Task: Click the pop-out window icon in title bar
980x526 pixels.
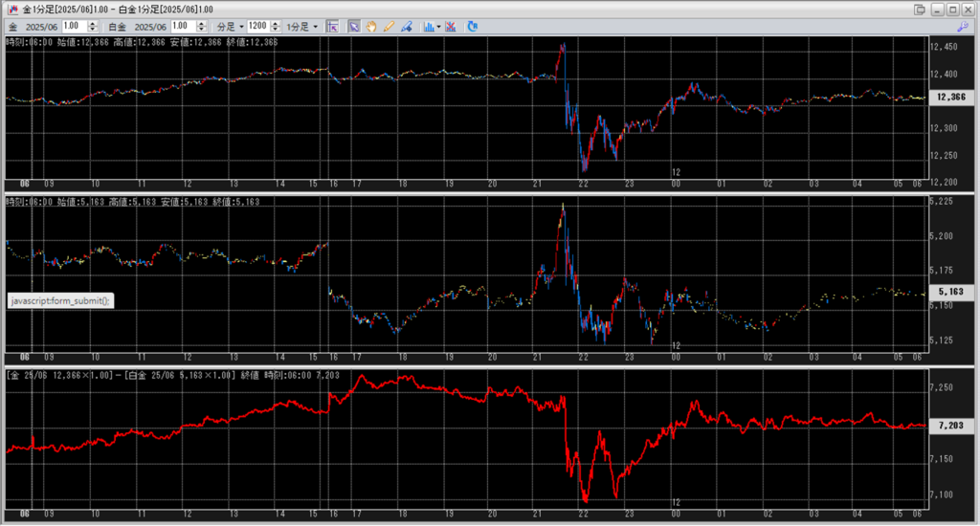Action: pos(920,9)
